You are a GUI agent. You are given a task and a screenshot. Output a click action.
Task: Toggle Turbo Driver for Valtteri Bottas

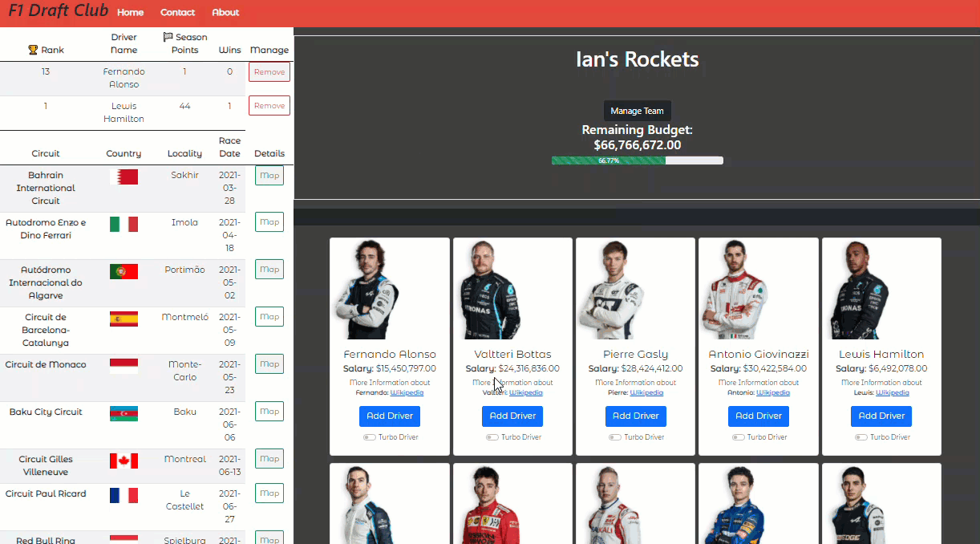(492, 437)
